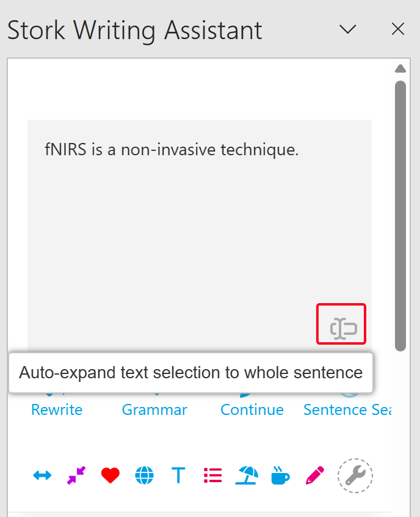Click the red heart icon

tap(110, 475)
